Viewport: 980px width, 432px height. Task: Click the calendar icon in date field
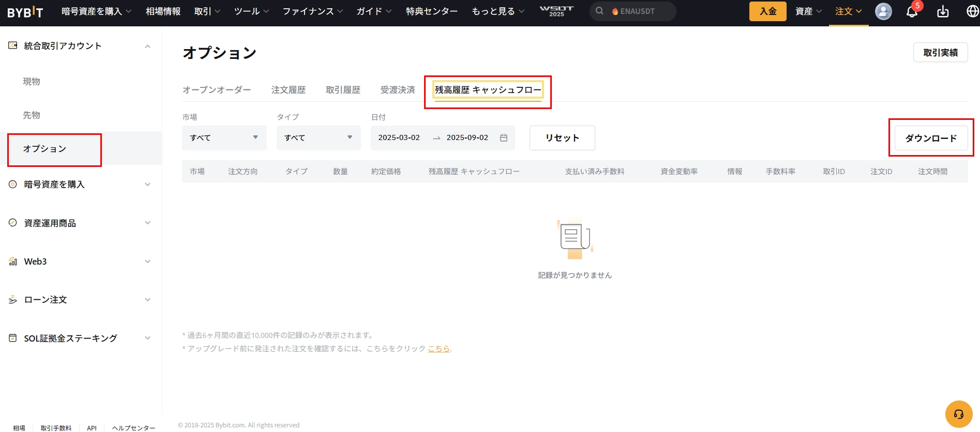tap(504, 138)
